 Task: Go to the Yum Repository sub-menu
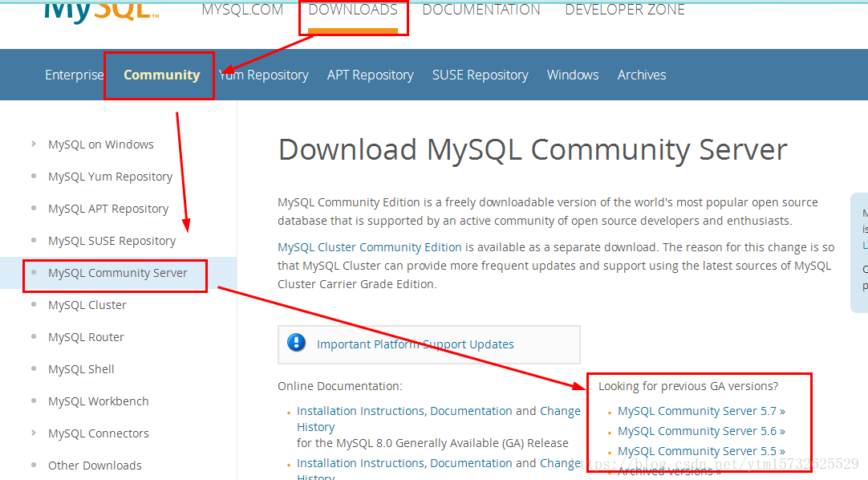[x=263, y=75]
